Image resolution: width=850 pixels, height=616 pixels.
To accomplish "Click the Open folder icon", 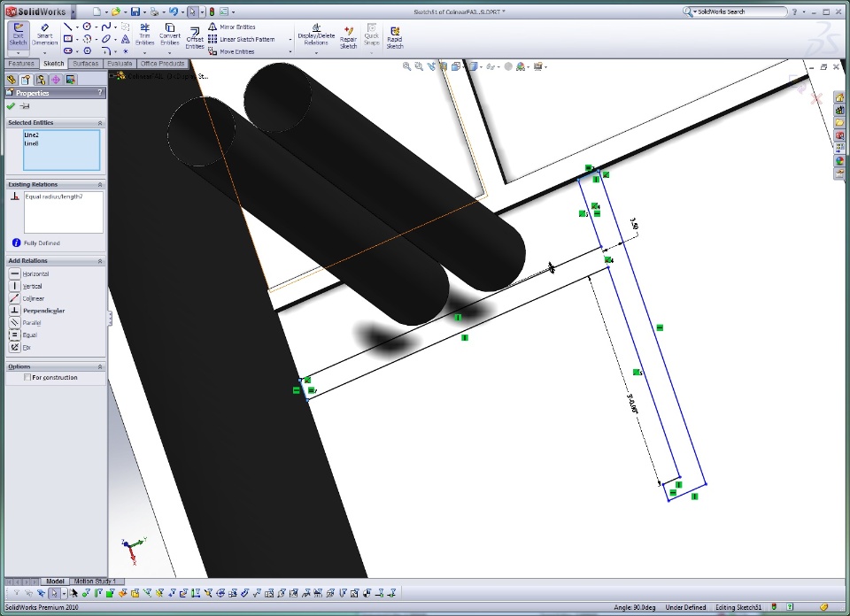I will [115, 12].
